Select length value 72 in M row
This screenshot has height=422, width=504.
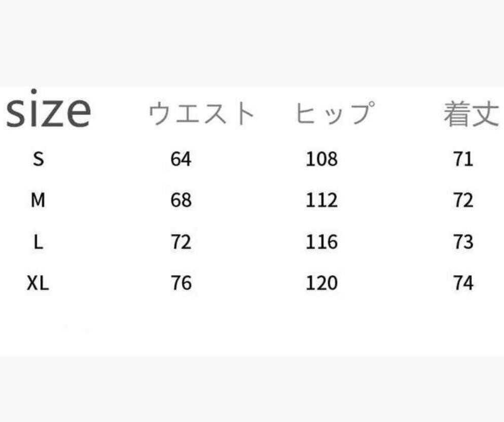click(463, 201)
